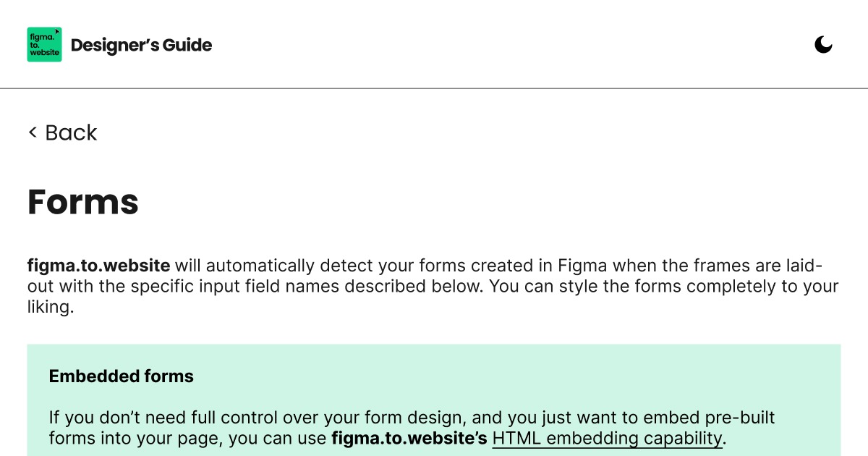Click the Designer's Guide header title
This screenshot has width=868, height=456.
point(142,44)
